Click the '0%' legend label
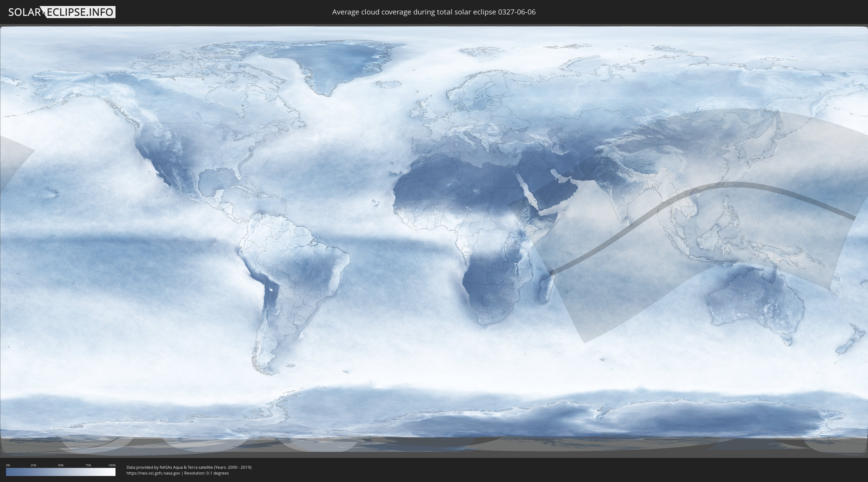The image size is (868, 482). (x=8, y=465)
